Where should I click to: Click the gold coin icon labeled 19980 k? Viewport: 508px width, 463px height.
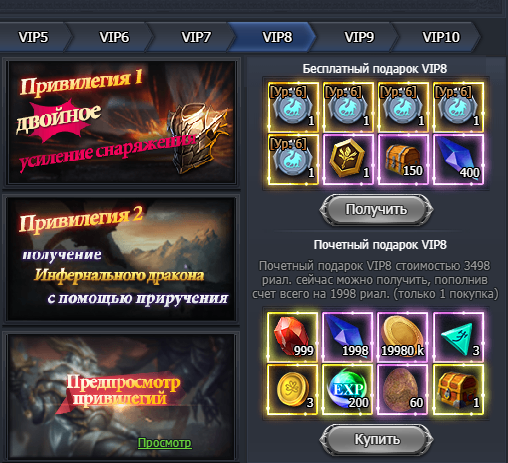[403, 337]
